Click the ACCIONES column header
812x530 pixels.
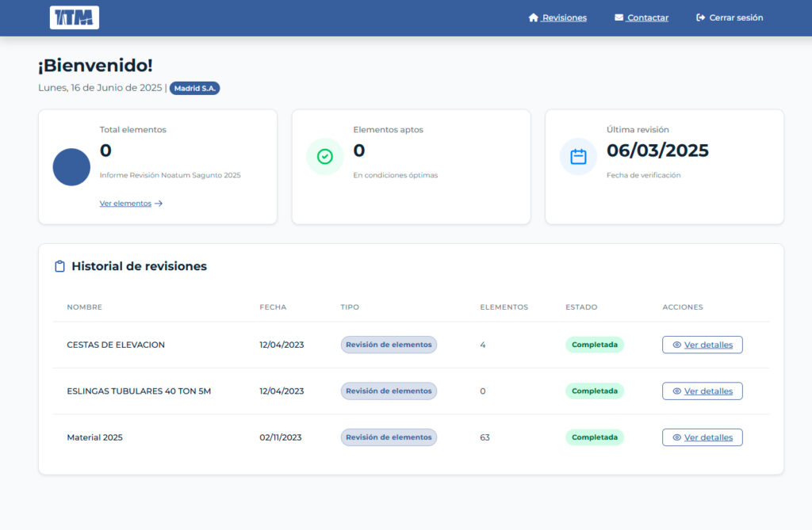click(x=683, y=307)
